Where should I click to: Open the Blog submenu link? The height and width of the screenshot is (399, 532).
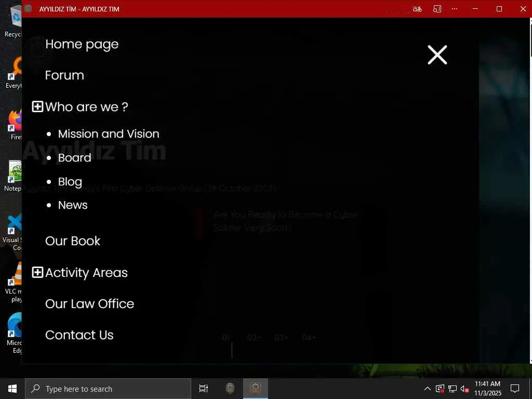pyautogui.click(x=70, y=182)
